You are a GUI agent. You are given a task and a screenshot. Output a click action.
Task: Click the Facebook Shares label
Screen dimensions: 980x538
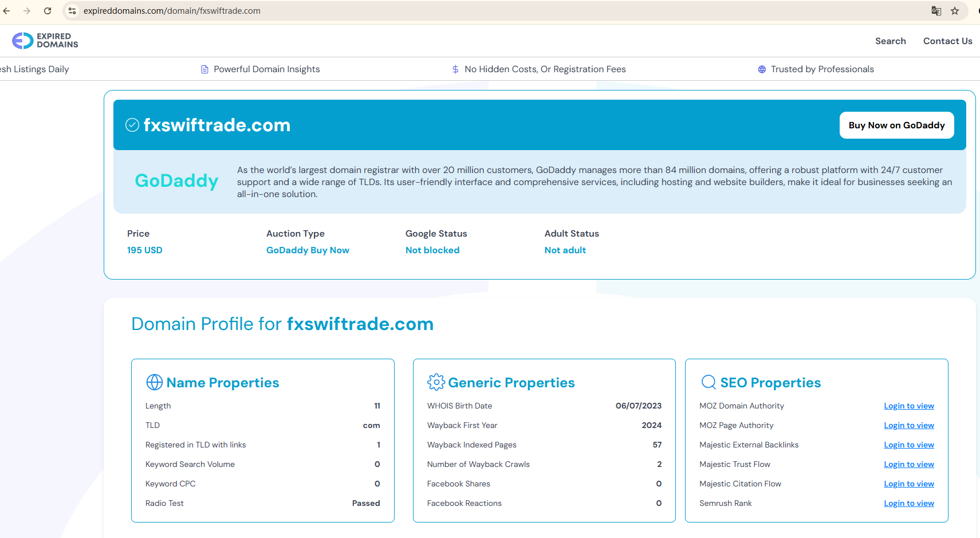[x=459, y=484]
